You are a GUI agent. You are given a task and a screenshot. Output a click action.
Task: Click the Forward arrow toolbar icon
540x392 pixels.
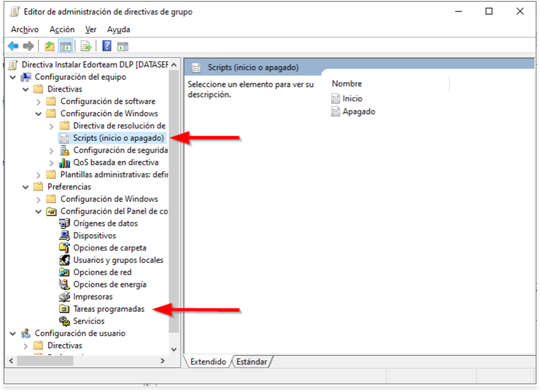click(x=28, y=46)
